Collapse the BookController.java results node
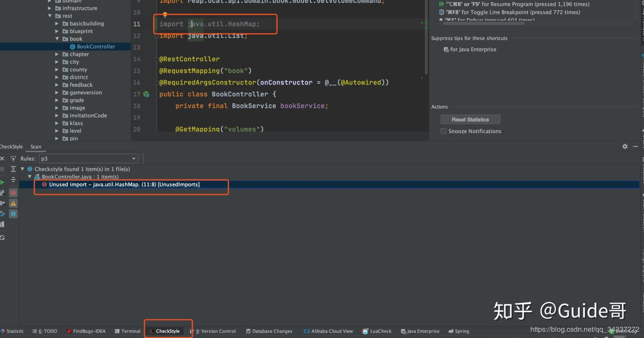This screenshot has height=338, width=644. click(x=30, y=177)
